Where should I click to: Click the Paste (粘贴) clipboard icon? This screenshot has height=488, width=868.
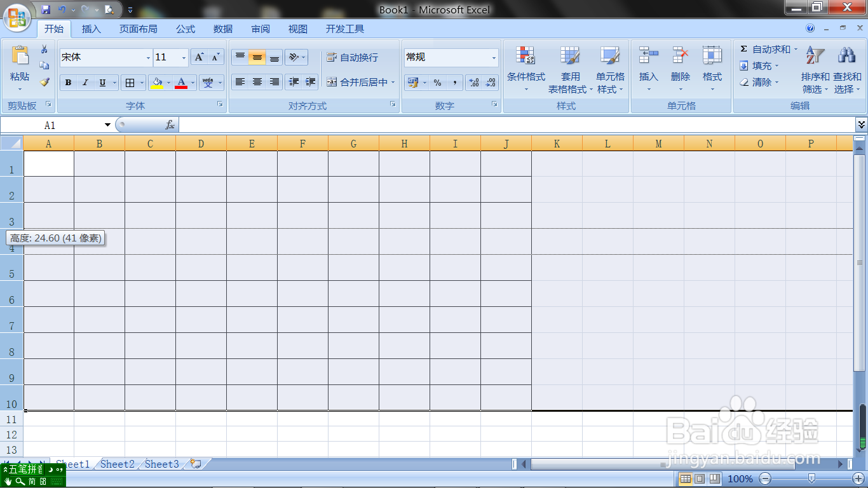(x=20, y=56)
